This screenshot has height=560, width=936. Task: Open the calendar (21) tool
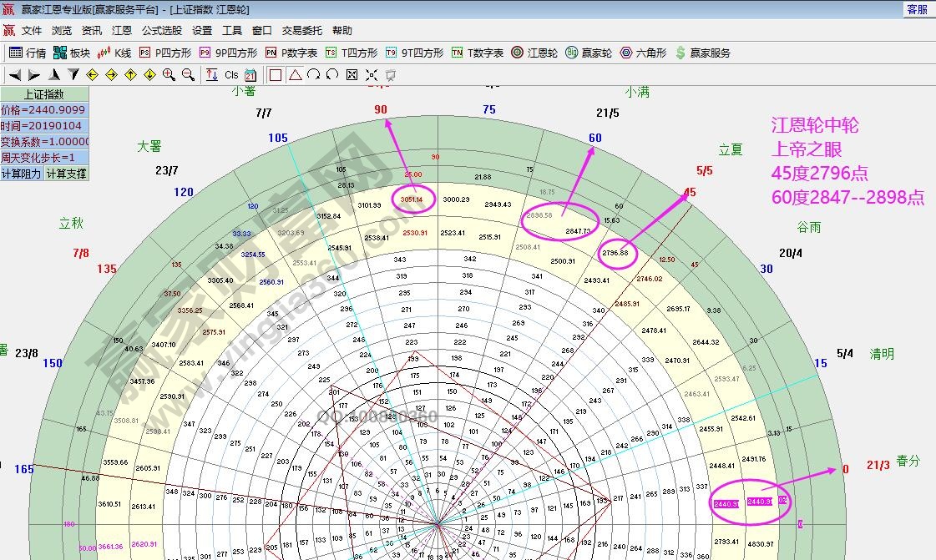point(249,74)
